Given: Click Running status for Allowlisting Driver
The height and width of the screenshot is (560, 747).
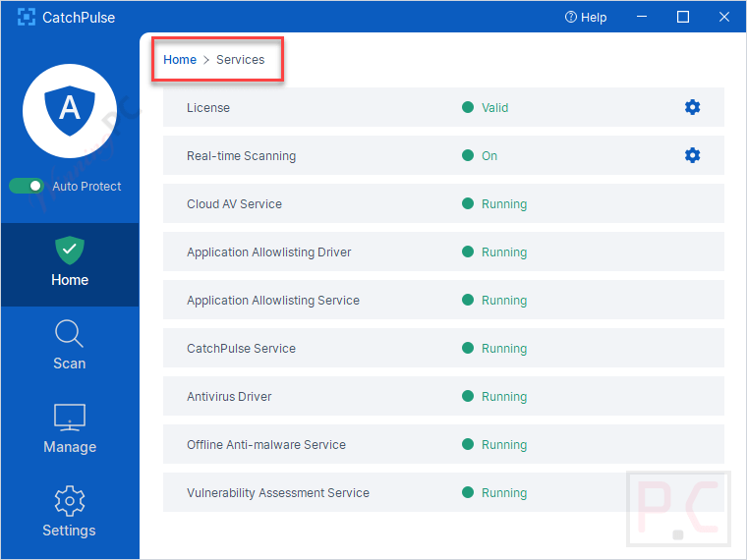Looking at the screenshot, I should [504, 252].
